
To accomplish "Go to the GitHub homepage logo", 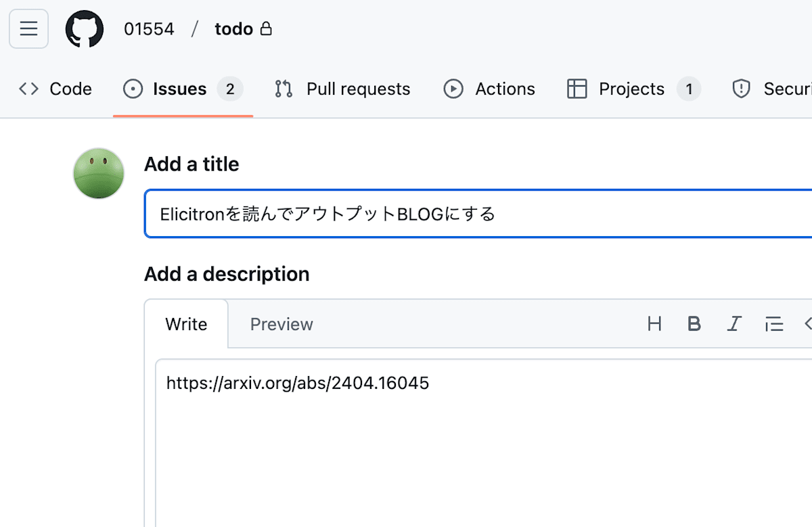I will [x=85, y=29].
